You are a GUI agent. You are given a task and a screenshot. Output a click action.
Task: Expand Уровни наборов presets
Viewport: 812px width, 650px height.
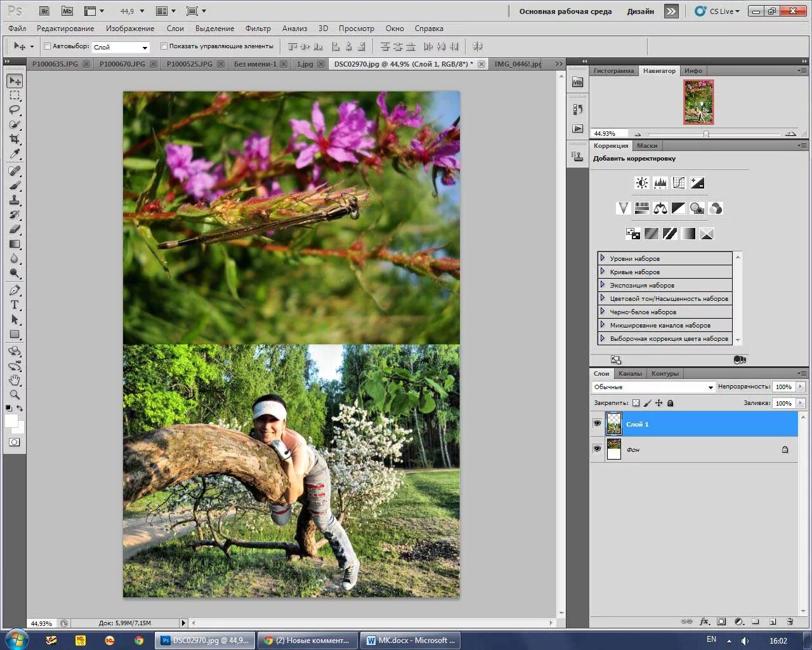[x=603, y=258]
